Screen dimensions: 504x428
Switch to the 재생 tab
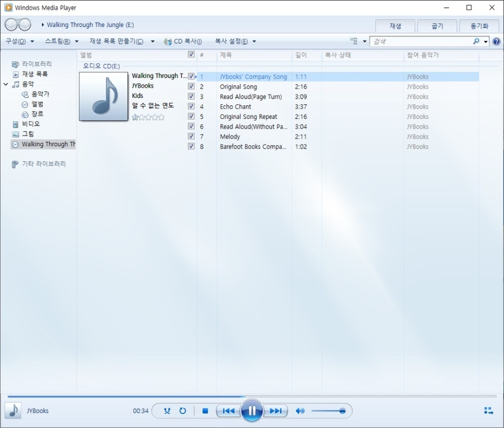[395, 26]
